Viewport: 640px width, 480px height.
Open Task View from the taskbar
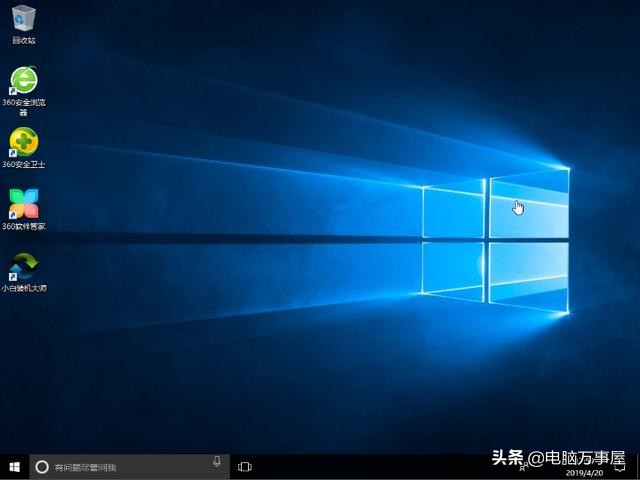pyautogui.click(x=244, y=467)
